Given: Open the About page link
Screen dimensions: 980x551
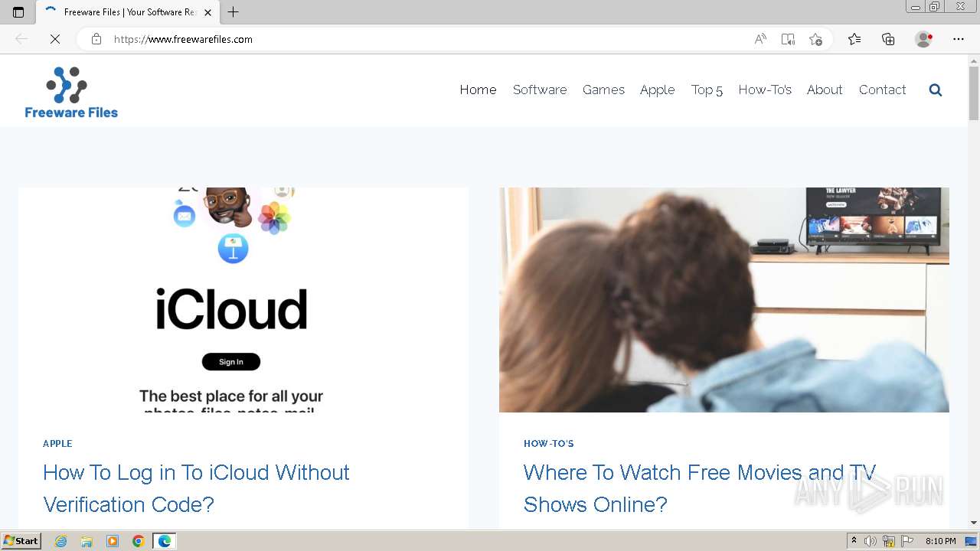Looking at the screenshot, I should (x=825, y=90).
